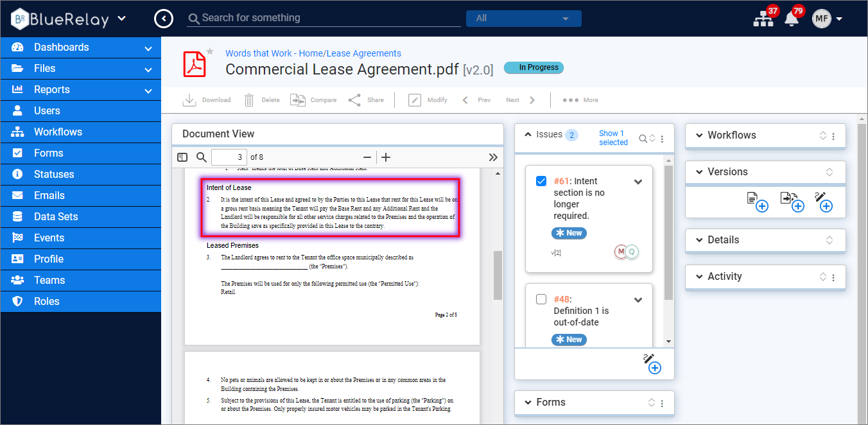
Task: Open the All search filter dropdown
Action: point(523,19)
